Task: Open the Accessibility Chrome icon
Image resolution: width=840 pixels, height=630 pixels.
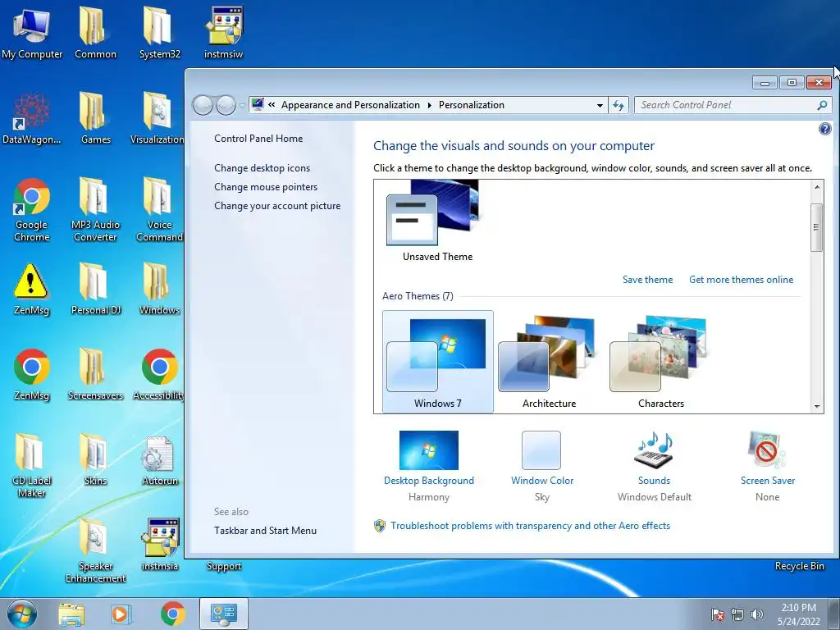Action: [x=159, y=374]
